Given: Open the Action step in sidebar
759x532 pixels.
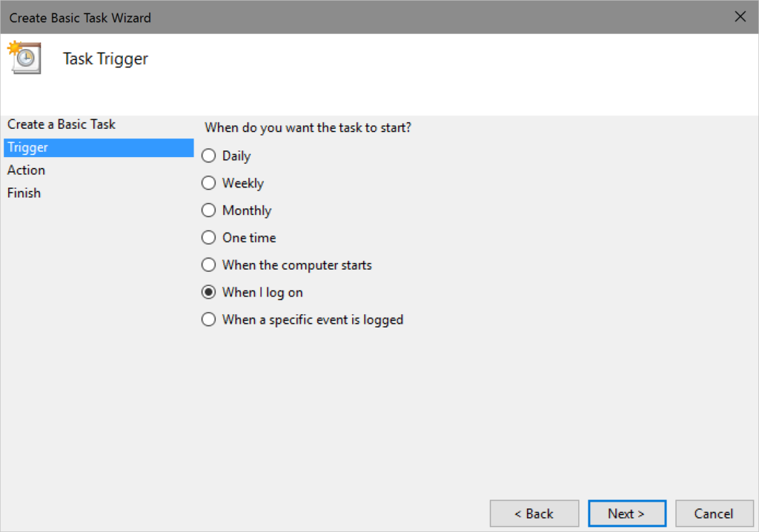Looking at the screenshot, I should click(x=27, y=170).
